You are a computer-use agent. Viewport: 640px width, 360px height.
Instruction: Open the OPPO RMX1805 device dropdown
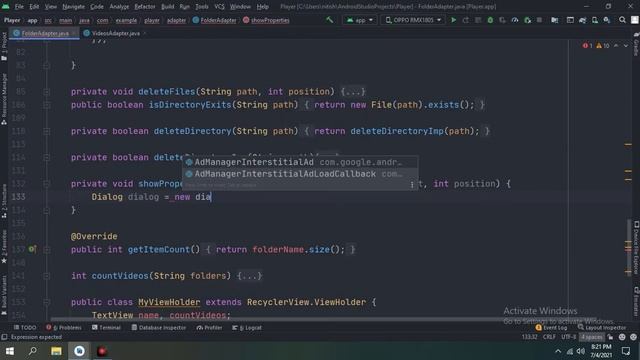(413, 20)
